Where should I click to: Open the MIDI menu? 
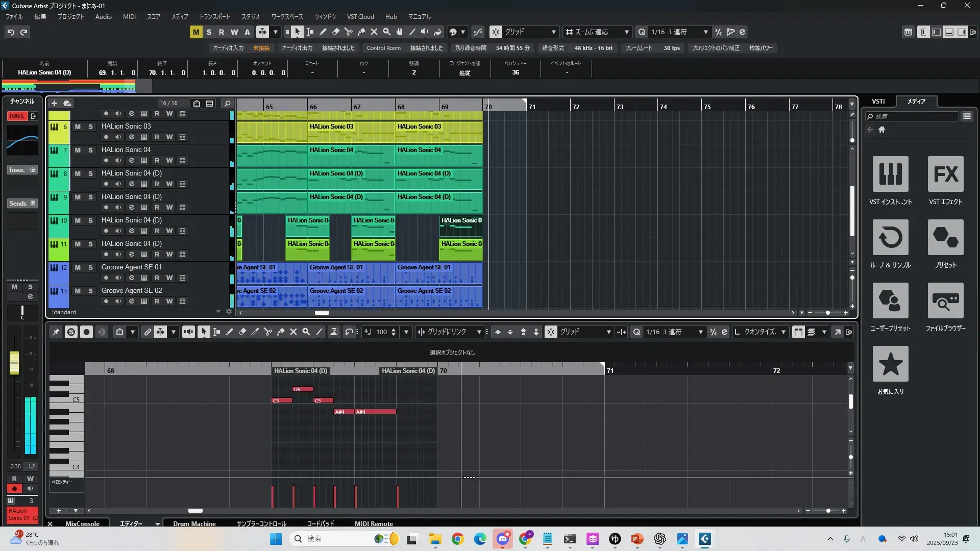129,16
